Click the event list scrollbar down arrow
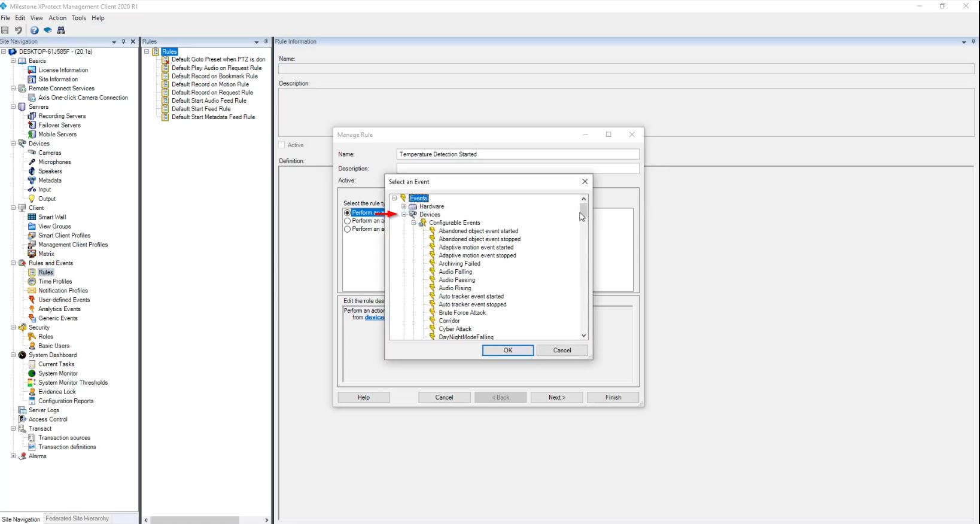The width and height of the screenshot is (980, 524). coord(584,336)
